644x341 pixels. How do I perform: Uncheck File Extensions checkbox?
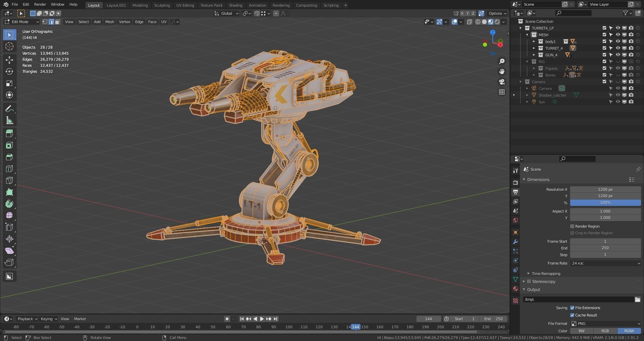pos(572,308)
